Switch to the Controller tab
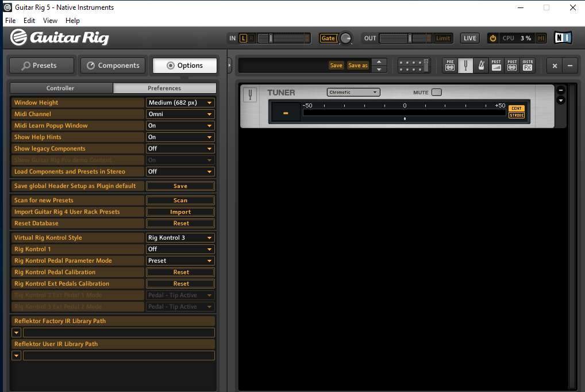Screen dimensions: 585x392 tap(60, 88)
